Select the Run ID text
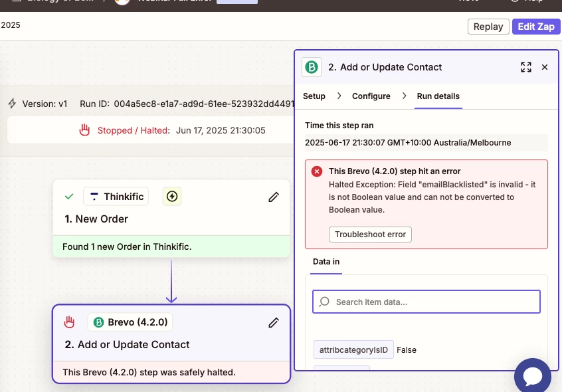 coord(187,104)
